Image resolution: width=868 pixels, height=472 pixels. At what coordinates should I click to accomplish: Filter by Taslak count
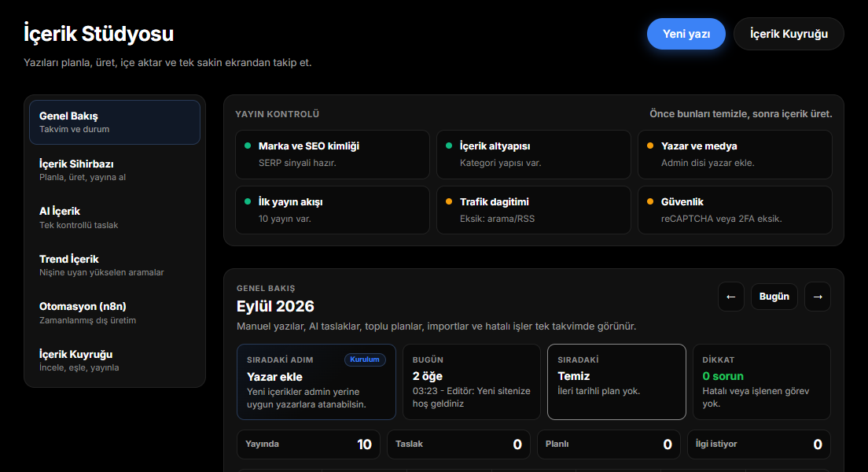tap(458, 444)
